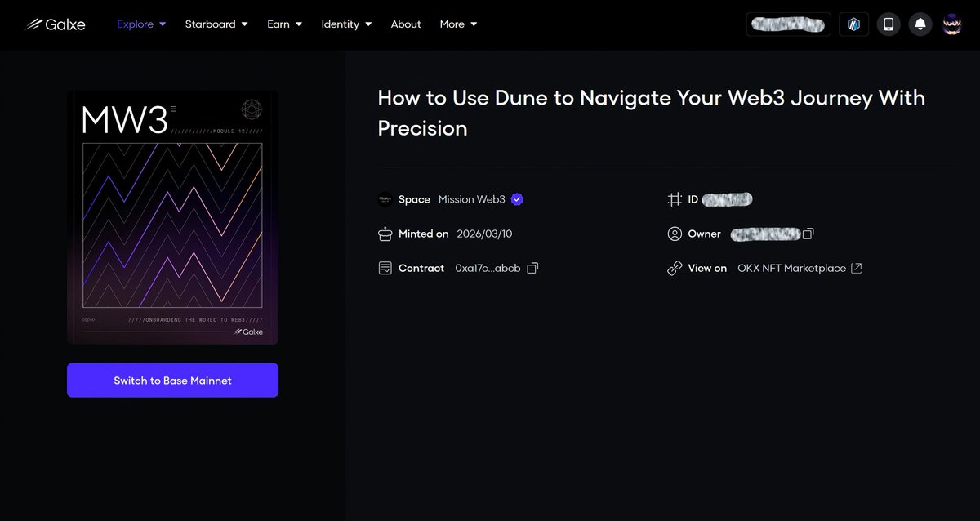Expand the More menu
This screenshot has height=521, width=980.
[458, 24]
